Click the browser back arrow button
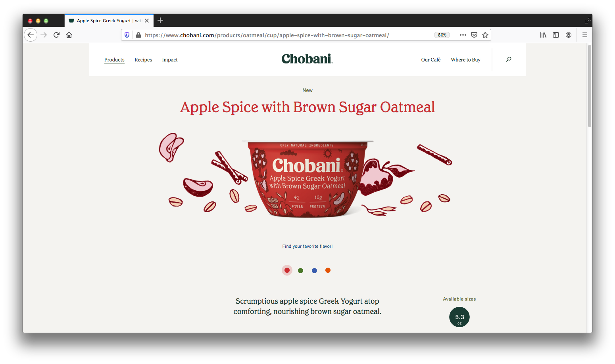The height and width of the screenshot is (364, 615). point(31,35)
